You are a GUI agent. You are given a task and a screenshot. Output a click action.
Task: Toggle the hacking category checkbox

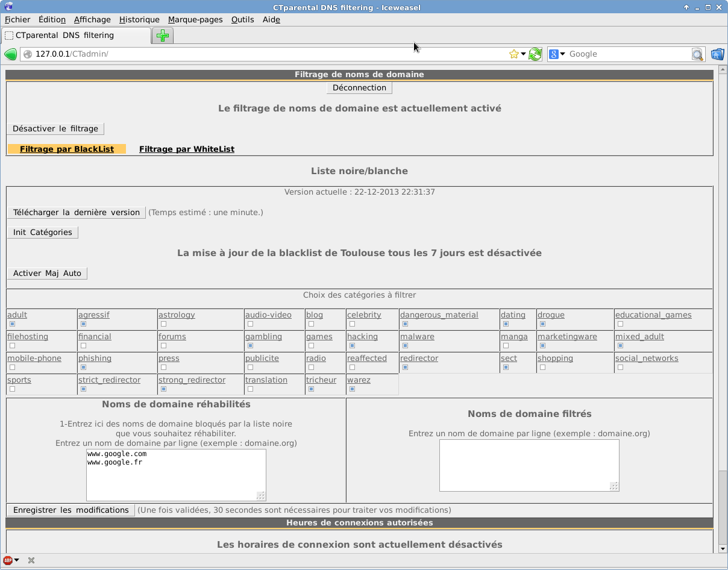[352, 346]
